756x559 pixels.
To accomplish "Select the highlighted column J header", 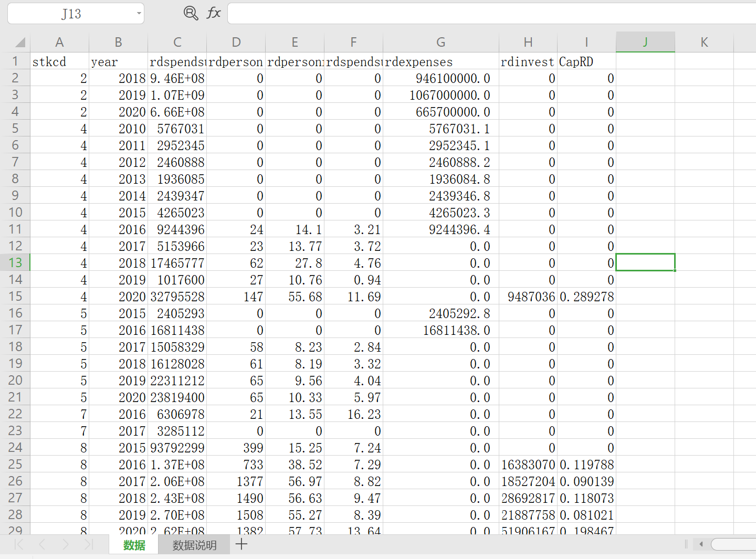I will [x=646, y=43].
